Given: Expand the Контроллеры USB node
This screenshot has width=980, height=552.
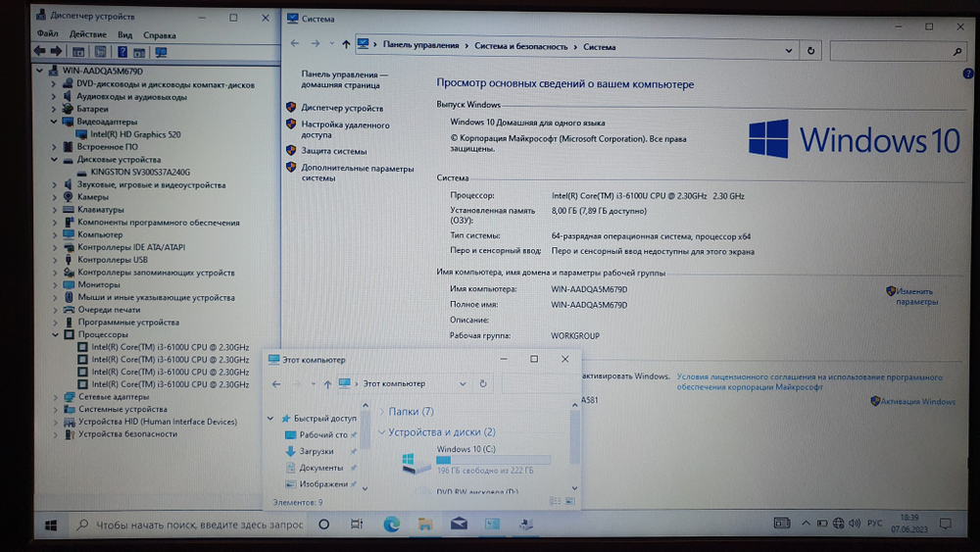Looking at the screenshot, I should (x=54, y=260).
